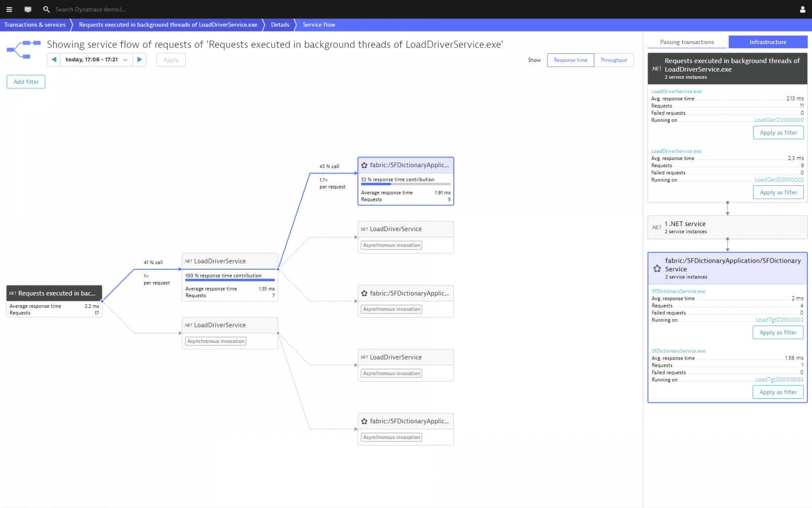Open the user account icon

802,9
